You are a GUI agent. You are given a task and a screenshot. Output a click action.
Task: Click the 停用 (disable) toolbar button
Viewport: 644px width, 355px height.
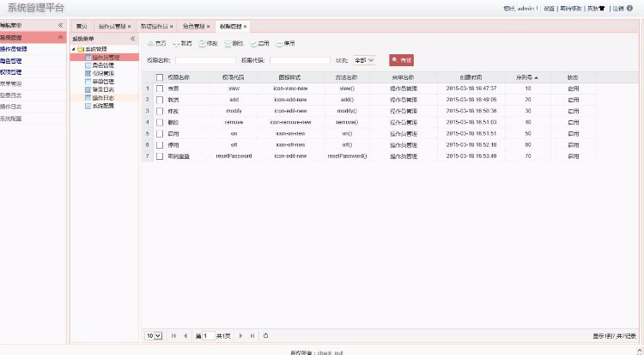286,43
